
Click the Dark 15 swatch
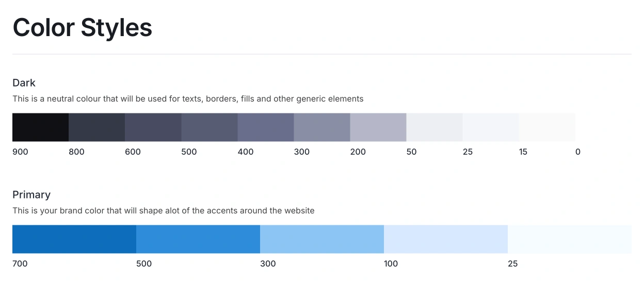[x=546, y=127]
